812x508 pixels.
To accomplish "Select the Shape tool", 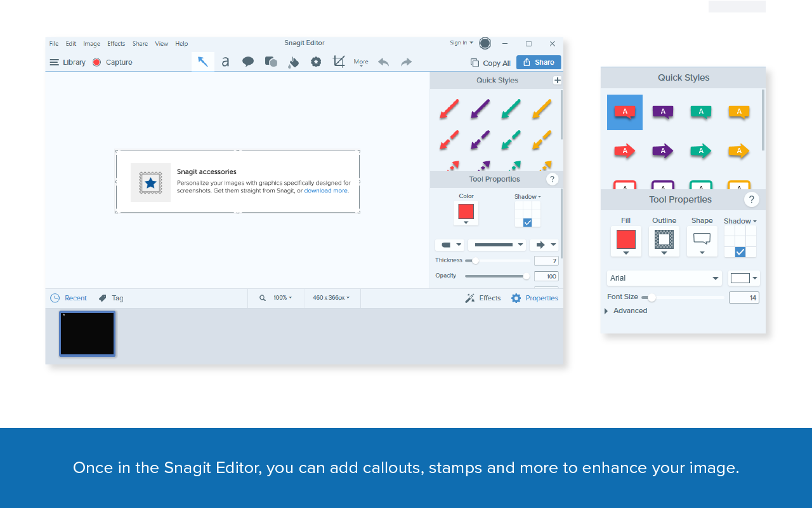I will [271, 62].
